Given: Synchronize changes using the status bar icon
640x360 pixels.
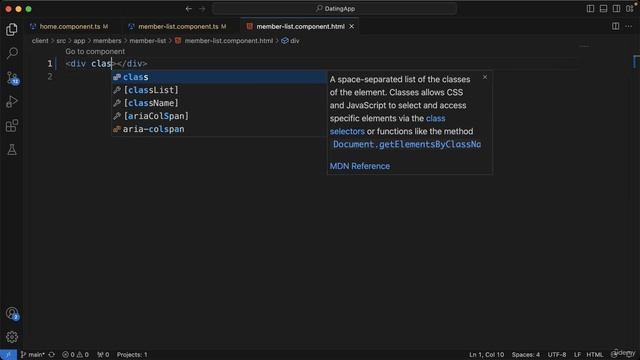Looking at the screenshot, I should click(x=52, y=355).
